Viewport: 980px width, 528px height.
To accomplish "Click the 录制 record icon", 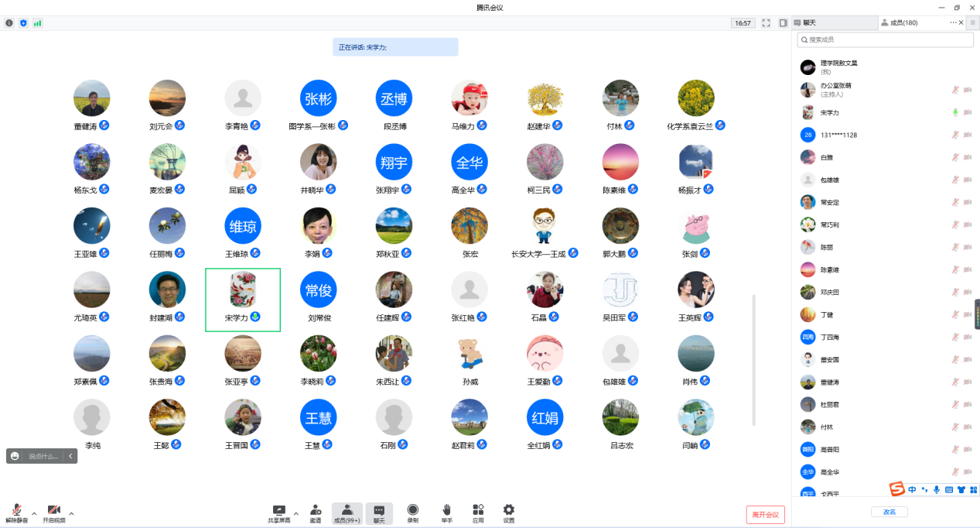I will tap(412, 513).
